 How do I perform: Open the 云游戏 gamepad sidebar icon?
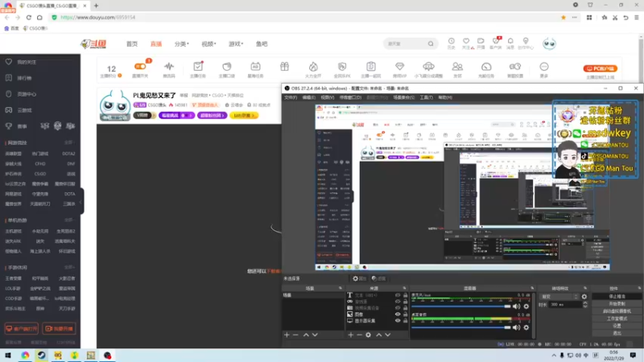9,110
